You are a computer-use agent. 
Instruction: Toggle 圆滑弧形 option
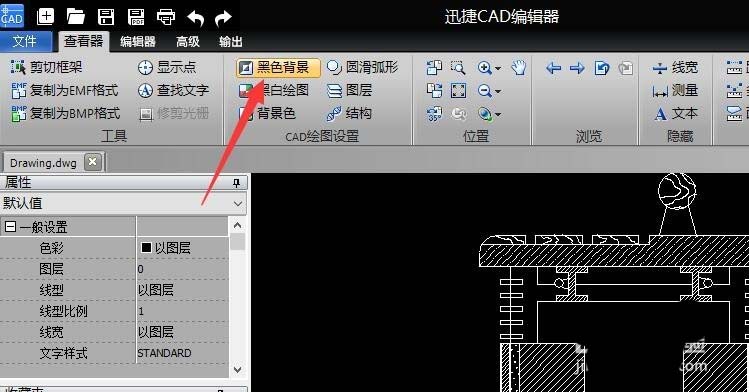pyautogui.click(x=362, y=67)
